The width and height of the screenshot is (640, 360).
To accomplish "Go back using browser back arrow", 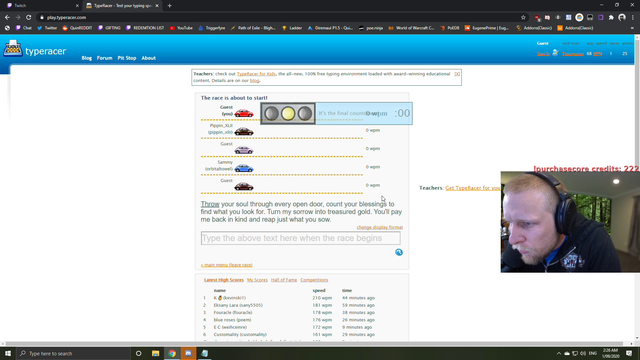I will click(x=7, y=18).
